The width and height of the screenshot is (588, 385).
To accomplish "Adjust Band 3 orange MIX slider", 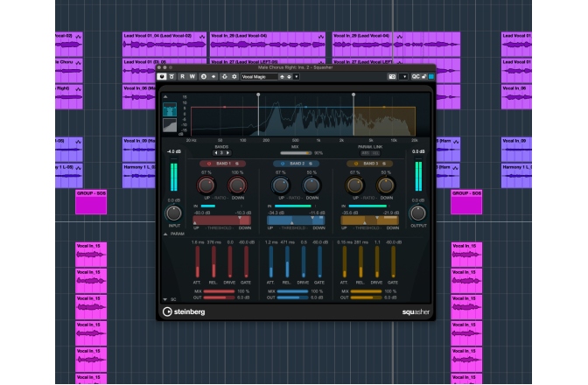I will (366, 291).
